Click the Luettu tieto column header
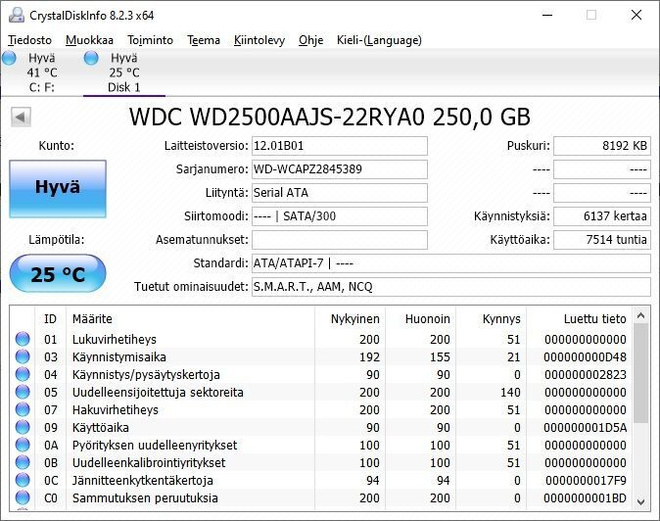The height and width of the screenshot is (521, 660). click(579, 319)
